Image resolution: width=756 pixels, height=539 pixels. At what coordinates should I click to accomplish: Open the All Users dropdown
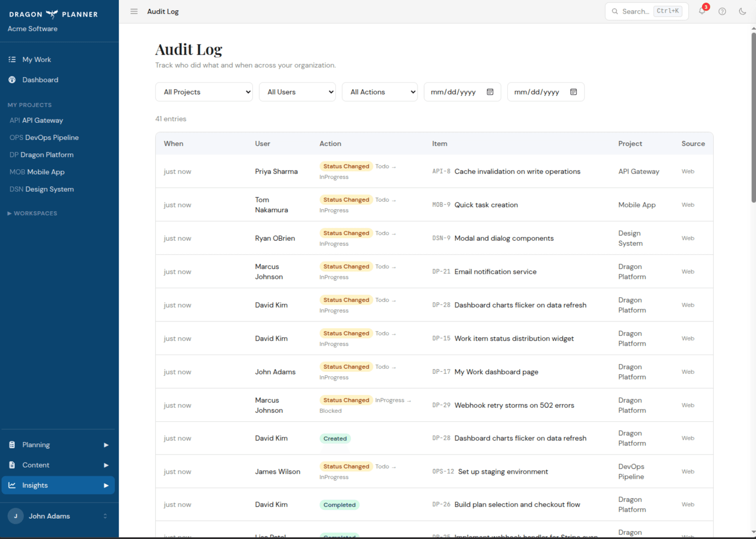(297, 92)
